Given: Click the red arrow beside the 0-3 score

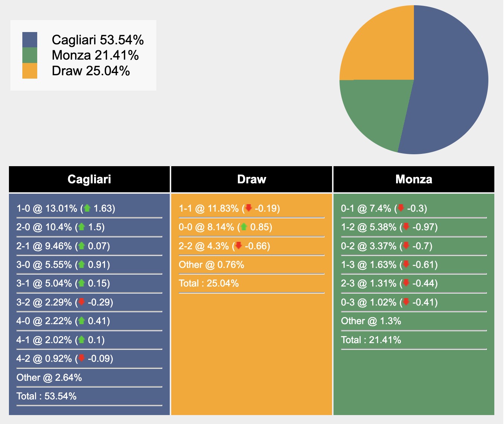Looking at the screenshot, I should click(x=406, y=302).
